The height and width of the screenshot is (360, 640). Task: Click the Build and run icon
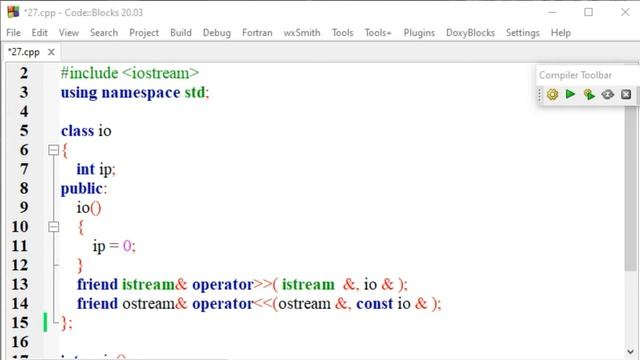(x=589, y=94)
